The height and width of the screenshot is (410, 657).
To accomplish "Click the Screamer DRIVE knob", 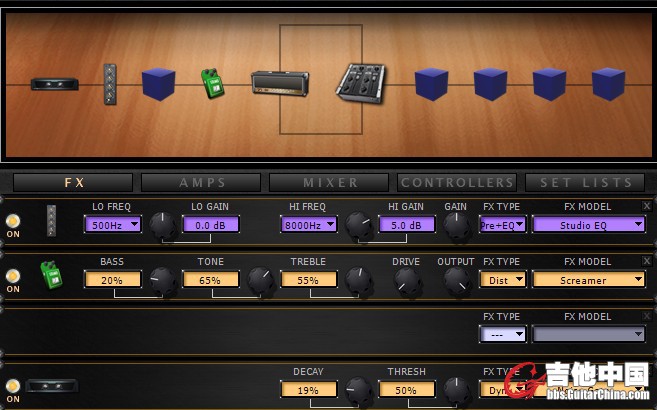I will [406, 283].
